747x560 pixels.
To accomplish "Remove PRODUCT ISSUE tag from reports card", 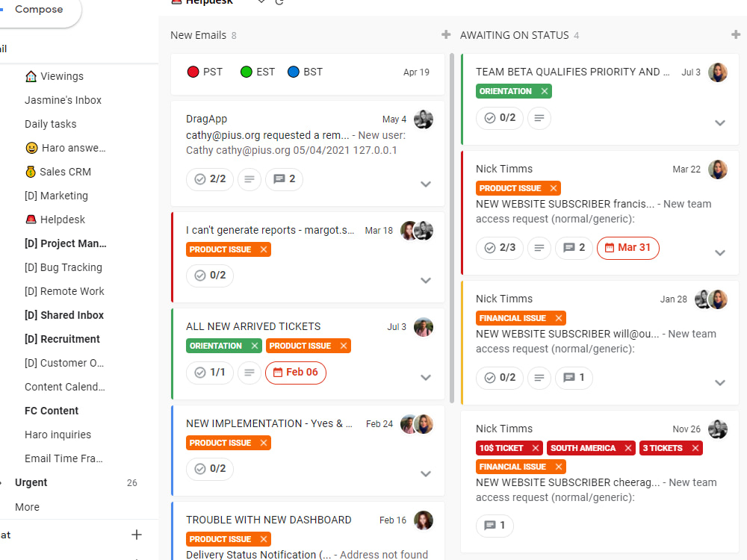I will coord(264,249).
